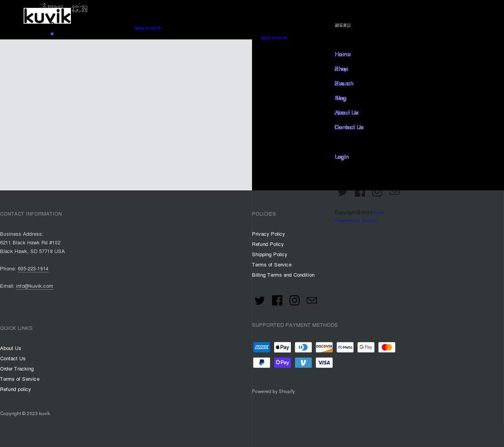Open Instagram icon below Billing Terms link
This screenshot has height=447, width=504.
(295, 300)
